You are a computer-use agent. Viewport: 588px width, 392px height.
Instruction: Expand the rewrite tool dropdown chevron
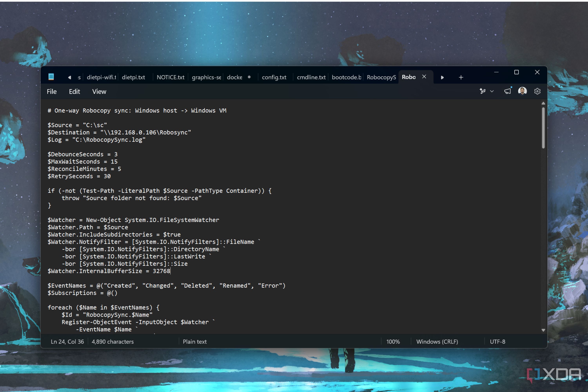pyautogui.click(x=492, y=91)
